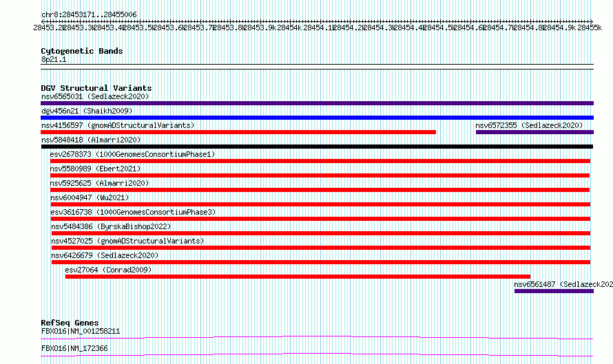Click the black bar of nsv5848418
Image resolution: width=613 pixels, height=364 pixels.
point(317,147)
